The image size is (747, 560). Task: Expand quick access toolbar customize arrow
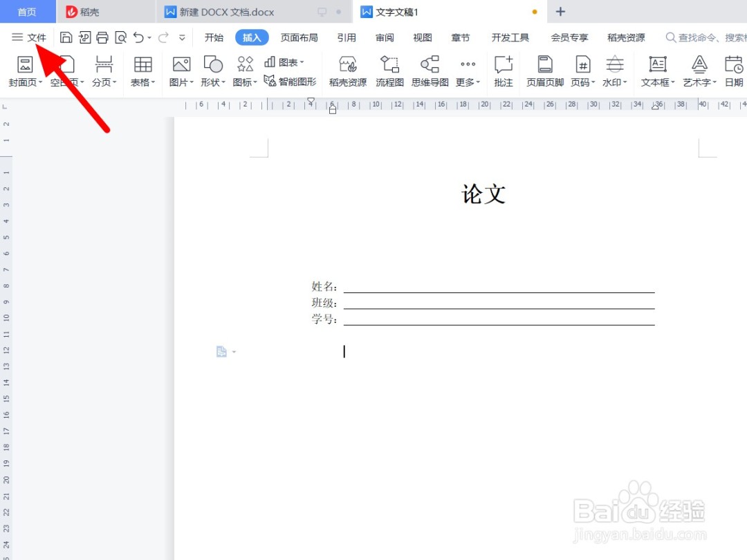[182, 37]
